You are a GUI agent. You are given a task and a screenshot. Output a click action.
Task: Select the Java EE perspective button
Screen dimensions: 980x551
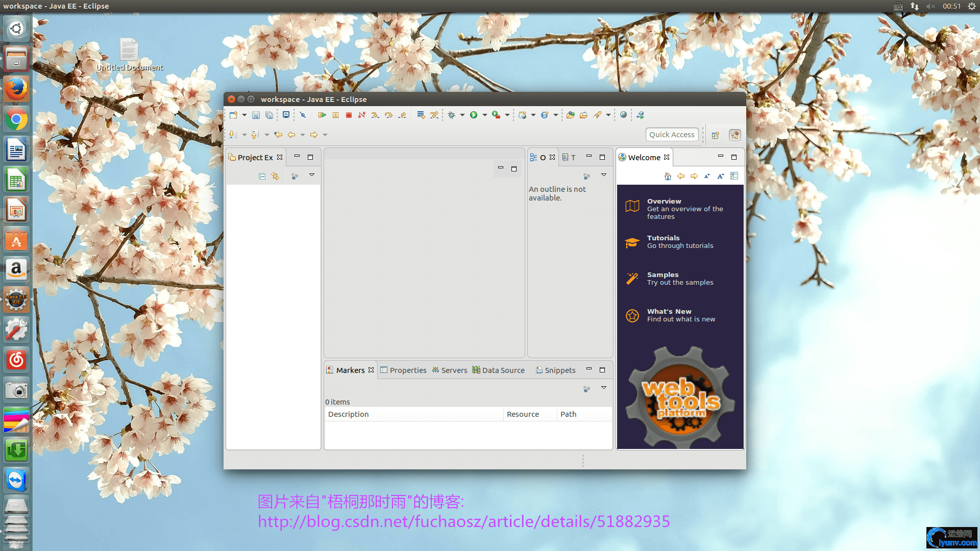(x=735, y=135)
